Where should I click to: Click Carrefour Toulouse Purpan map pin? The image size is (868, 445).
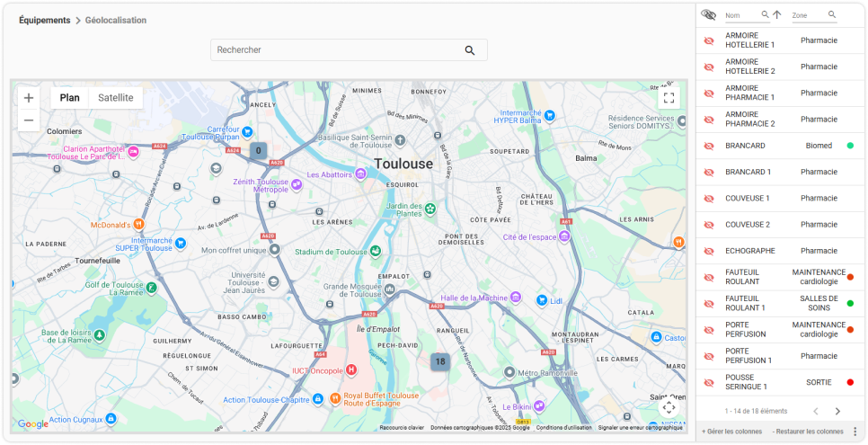(247, 132)
